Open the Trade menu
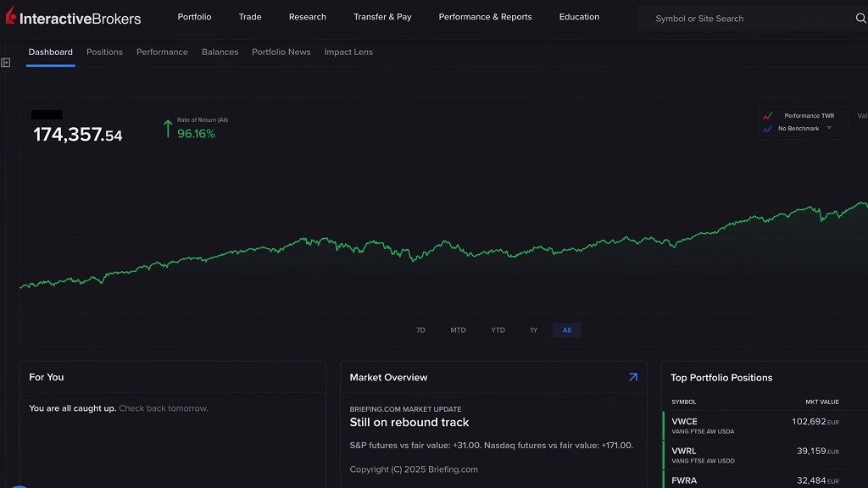This screenshot has height=488, width=868. tap(250, 17)
